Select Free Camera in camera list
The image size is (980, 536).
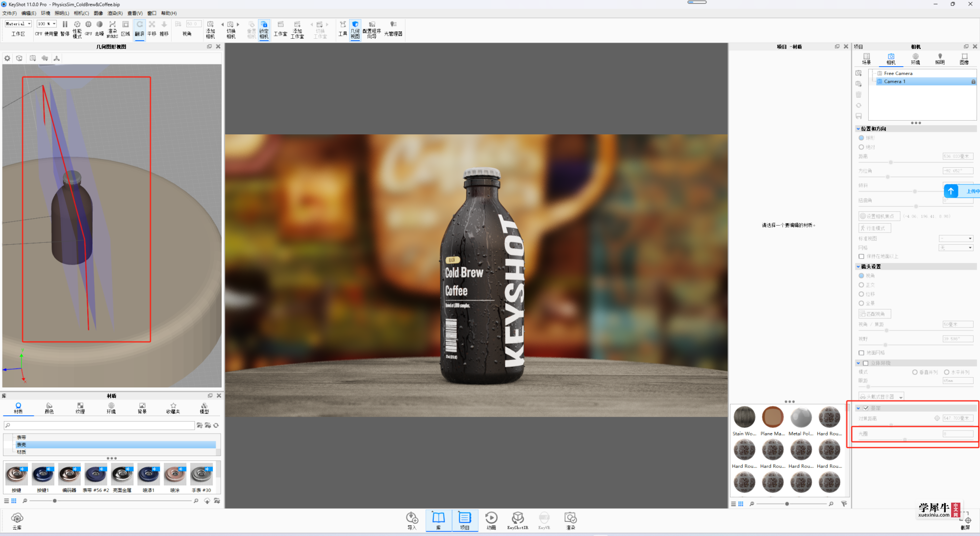pyautogui.click(x=898, y=73)
